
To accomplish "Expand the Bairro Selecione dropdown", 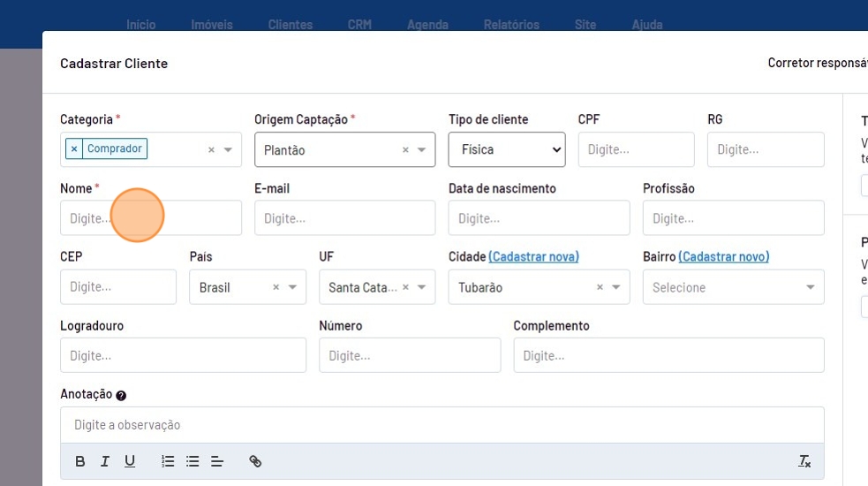I will click(810, 287).
